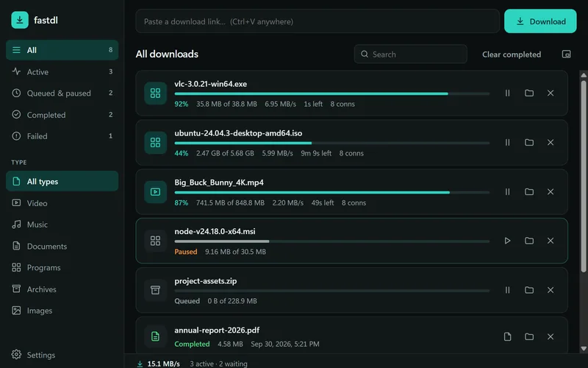Resume the paused node-v24.18.0-x64.msi download
The width and height of the screenshot is (588, 368).
coord(507,241)
